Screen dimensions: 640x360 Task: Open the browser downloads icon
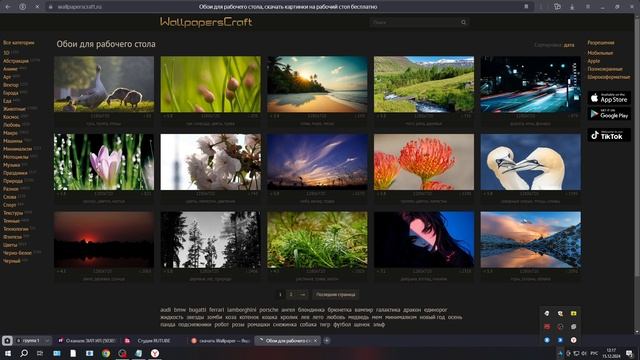click(572, 7)
